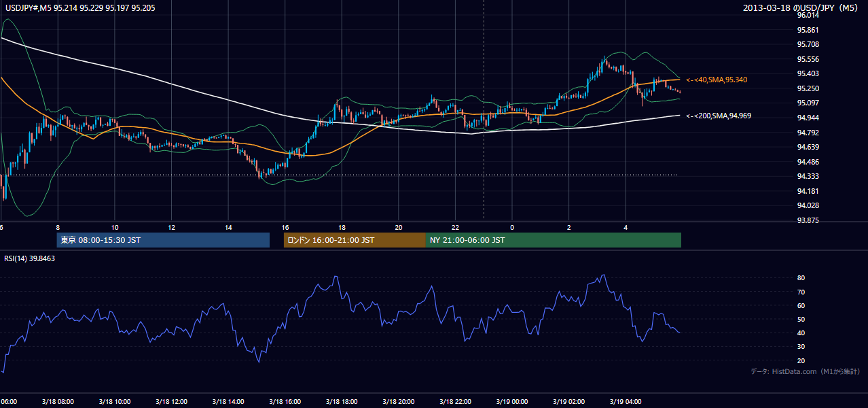Screen dimensions: 868x408
Task: Click RSI scale value 50
Action: click(801, 319)
